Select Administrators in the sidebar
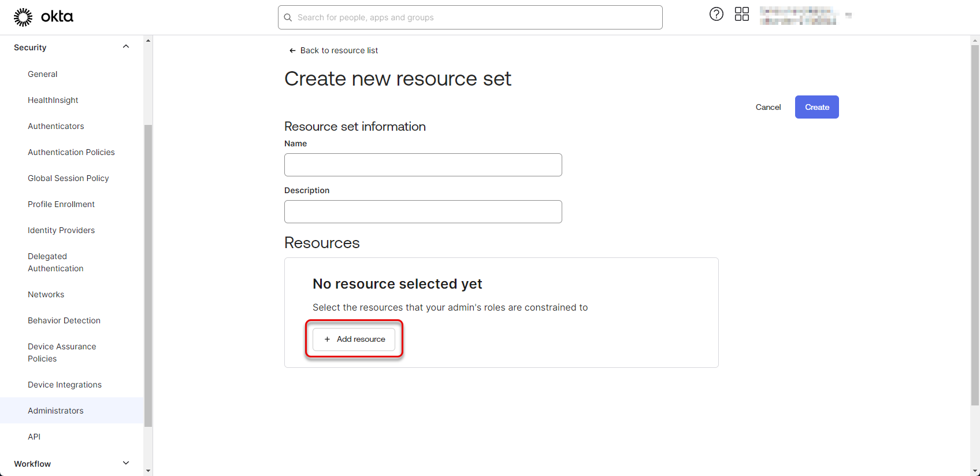 [55, 411]
